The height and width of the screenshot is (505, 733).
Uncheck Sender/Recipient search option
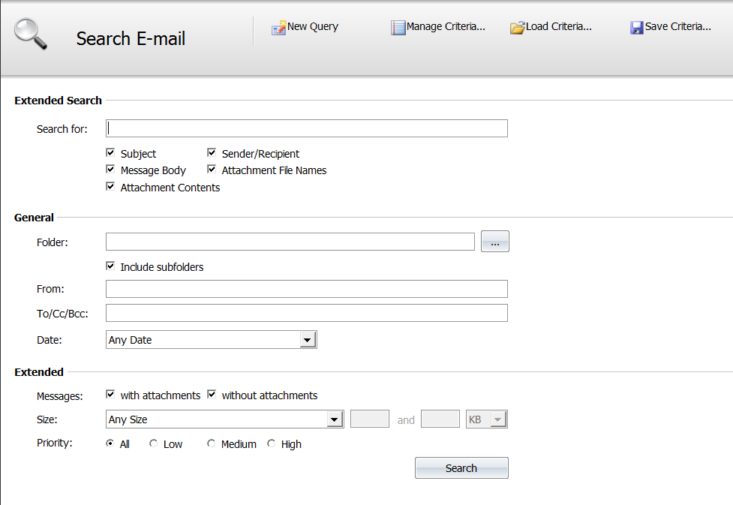[x=211, y=152]
